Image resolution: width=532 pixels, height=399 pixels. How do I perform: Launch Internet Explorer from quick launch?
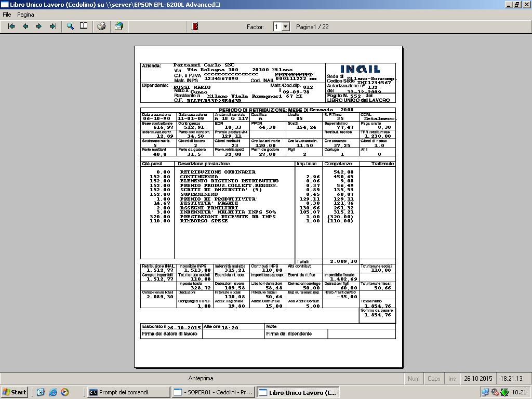click(x=52, y=392)
